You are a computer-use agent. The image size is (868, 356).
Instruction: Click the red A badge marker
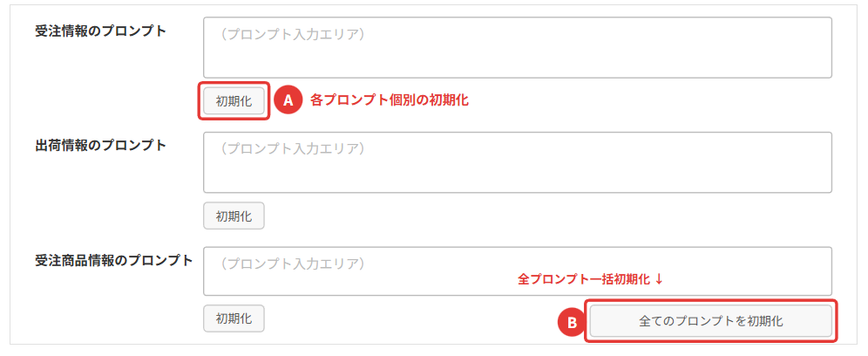[288, 100]
